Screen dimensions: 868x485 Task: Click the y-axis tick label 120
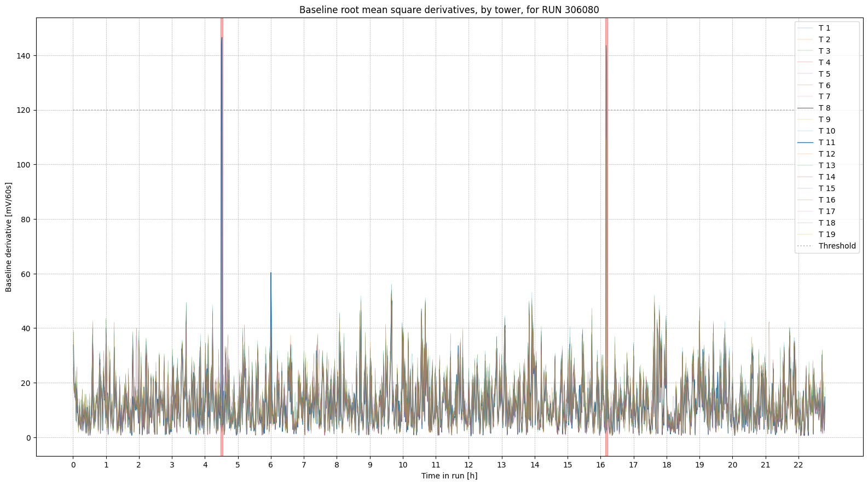[24, 110]
